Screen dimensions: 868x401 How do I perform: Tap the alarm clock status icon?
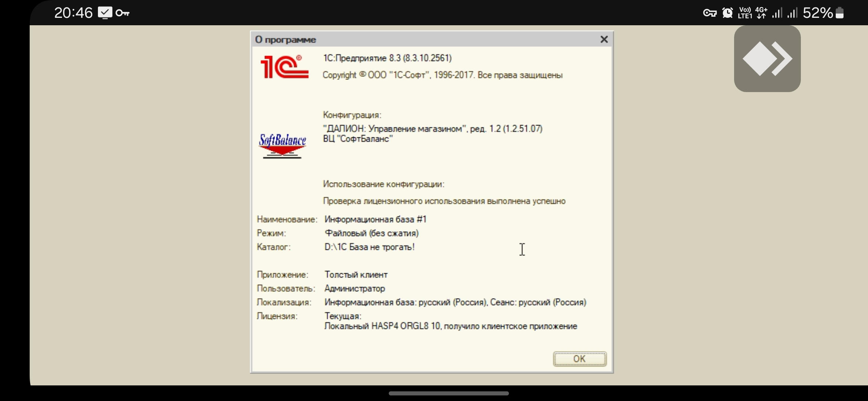727,13
